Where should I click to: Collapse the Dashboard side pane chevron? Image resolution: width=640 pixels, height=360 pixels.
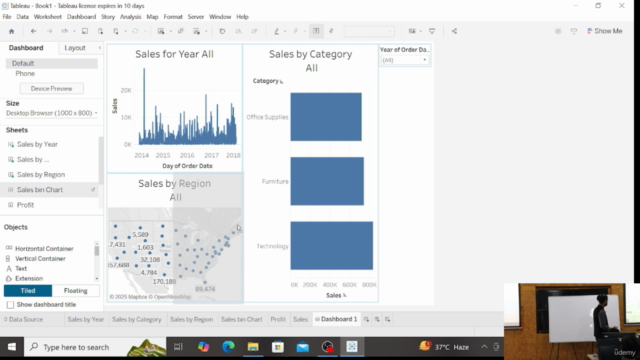(x=100, y=48)
